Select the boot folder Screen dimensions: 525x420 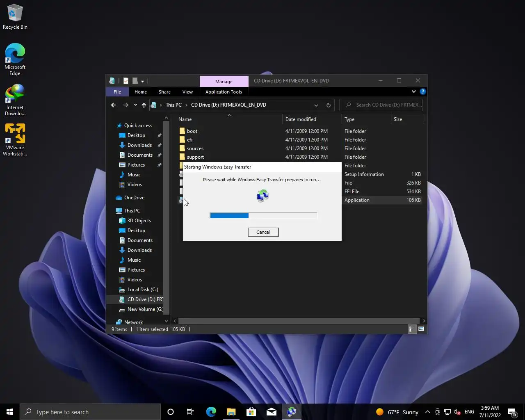coord(192,131)
